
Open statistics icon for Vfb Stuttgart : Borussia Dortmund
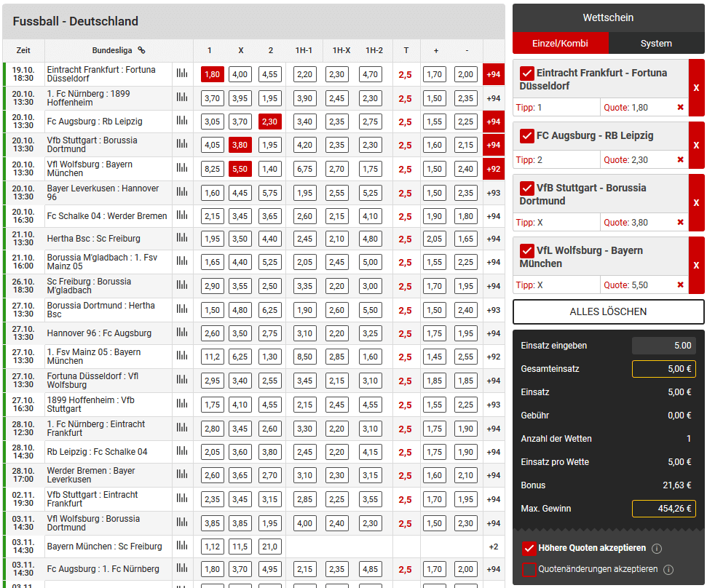tap(182, 144)
